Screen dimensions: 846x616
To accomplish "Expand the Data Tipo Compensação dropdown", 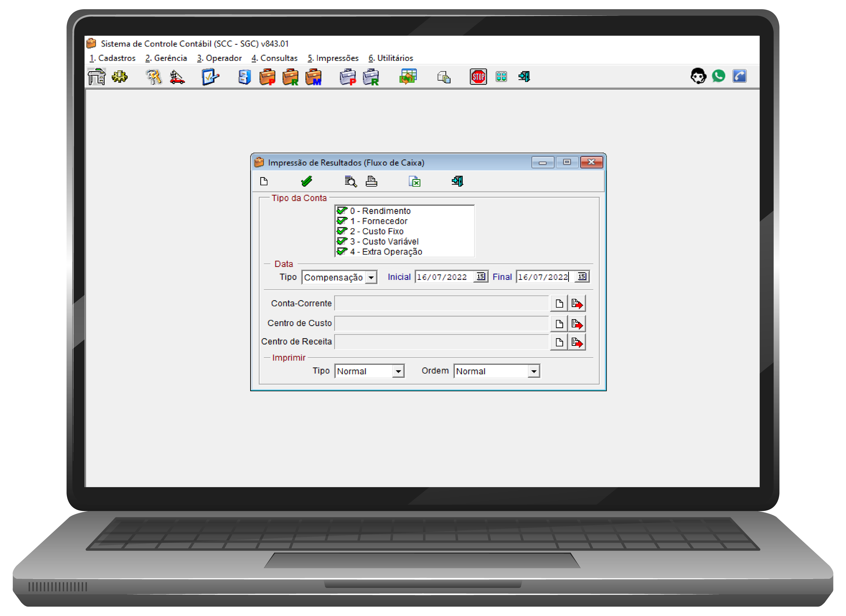I will point(371,278).
